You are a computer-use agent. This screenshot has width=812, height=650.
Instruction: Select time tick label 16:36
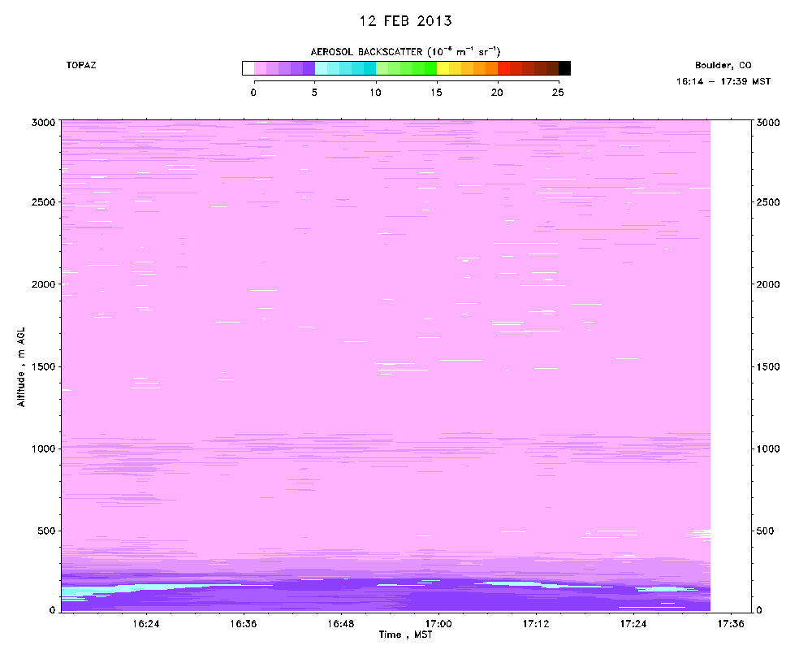pyautogui.click(x=244, y=624)
